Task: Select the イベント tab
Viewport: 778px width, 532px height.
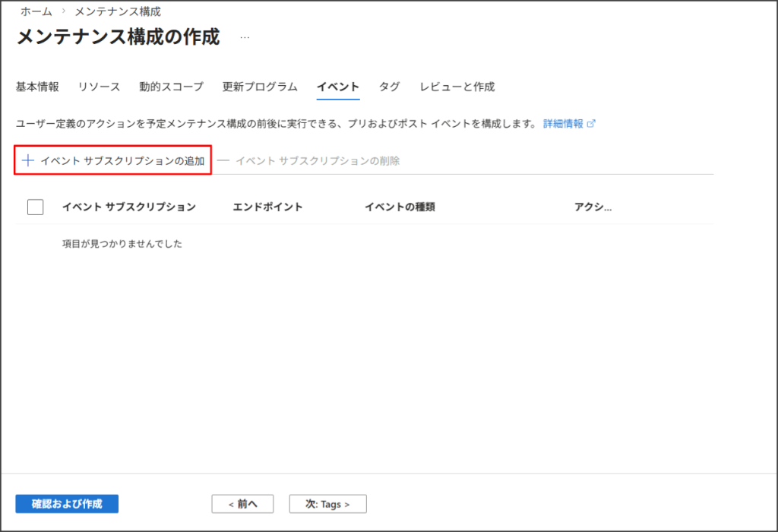Action: (x=338, y=87)
